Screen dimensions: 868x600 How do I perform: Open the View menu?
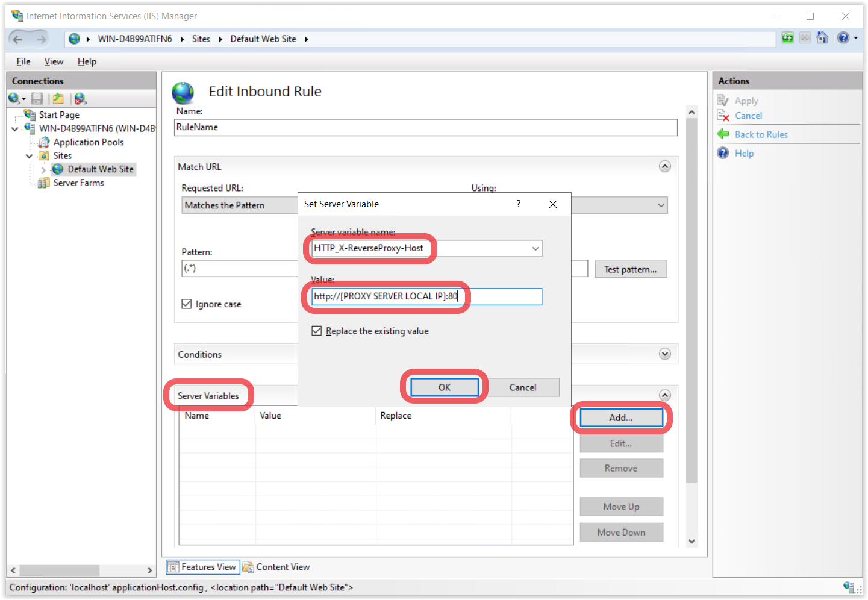click(54, 61)
